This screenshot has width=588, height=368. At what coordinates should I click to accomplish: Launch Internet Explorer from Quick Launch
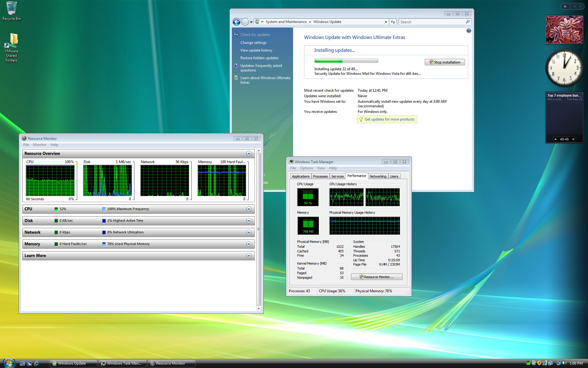point(36,363)
